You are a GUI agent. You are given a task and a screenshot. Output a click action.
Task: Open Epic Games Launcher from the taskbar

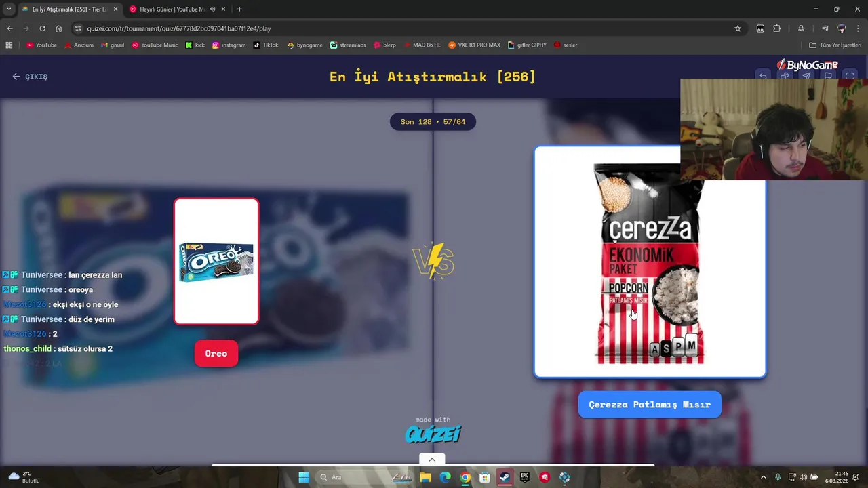click(x=525, y=477)
